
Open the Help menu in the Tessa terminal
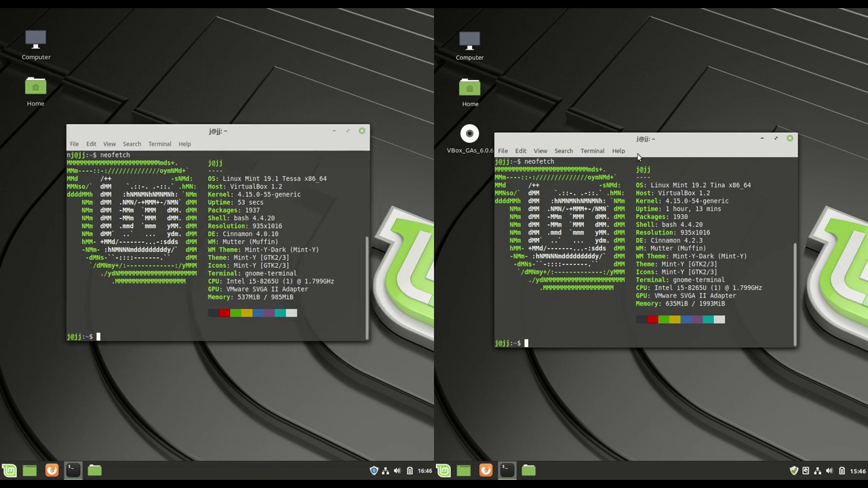point(184,144)
